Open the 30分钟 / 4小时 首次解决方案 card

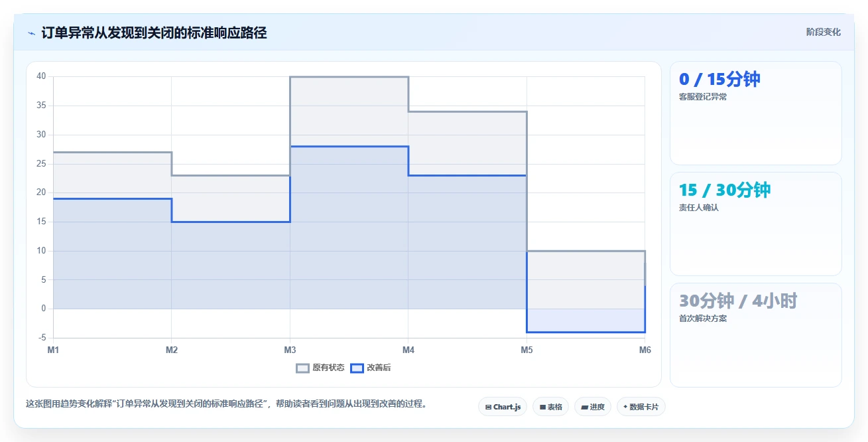756,335
